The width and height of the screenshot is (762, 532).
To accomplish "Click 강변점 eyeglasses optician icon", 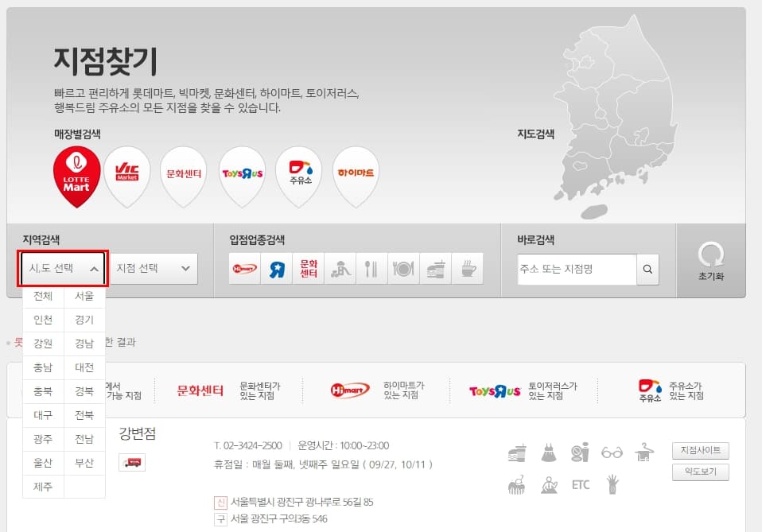I will tap(612, 452).
